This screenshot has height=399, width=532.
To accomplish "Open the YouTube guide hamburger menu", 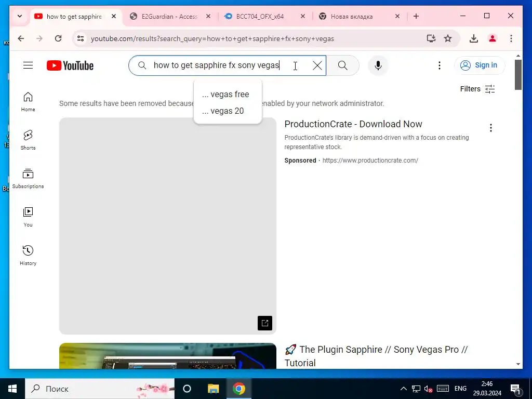I will point(28,65).
